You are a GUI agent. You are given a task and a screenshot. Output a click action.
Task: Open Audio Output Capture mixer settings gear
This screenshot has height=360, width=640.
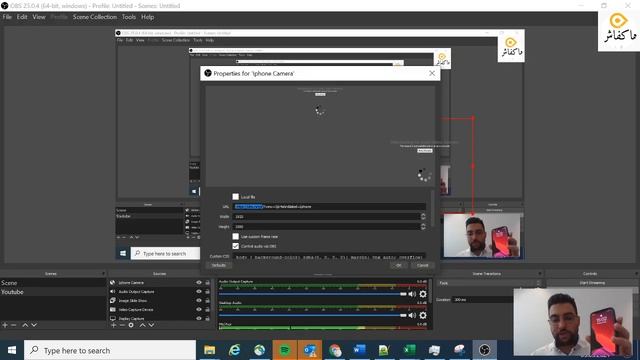pos(423,294)
